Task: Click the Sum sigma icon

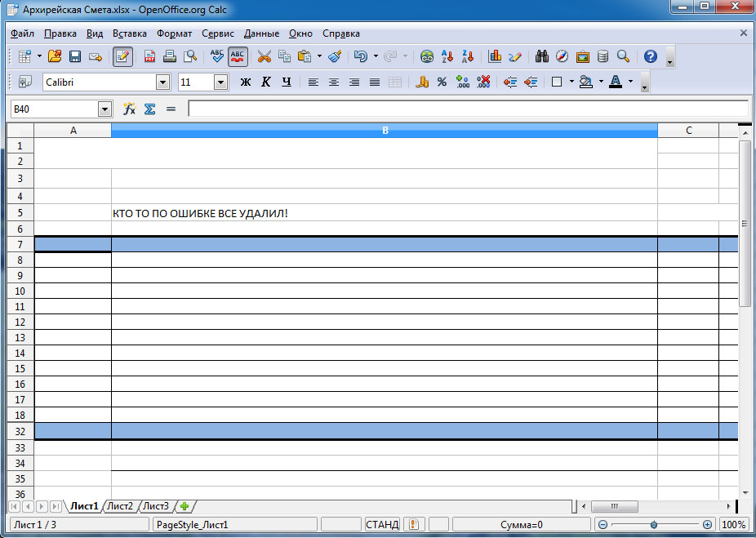Action: [150, 109]
